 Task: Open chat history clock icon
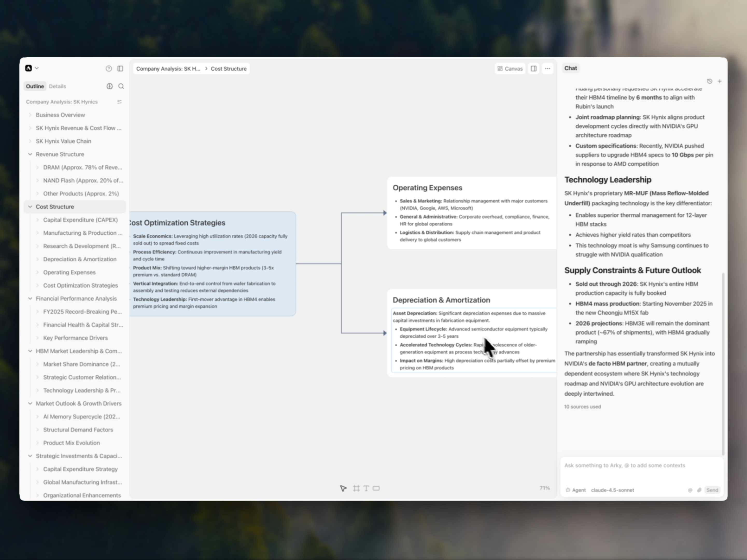pyautogui.click(x=709, y=81)
